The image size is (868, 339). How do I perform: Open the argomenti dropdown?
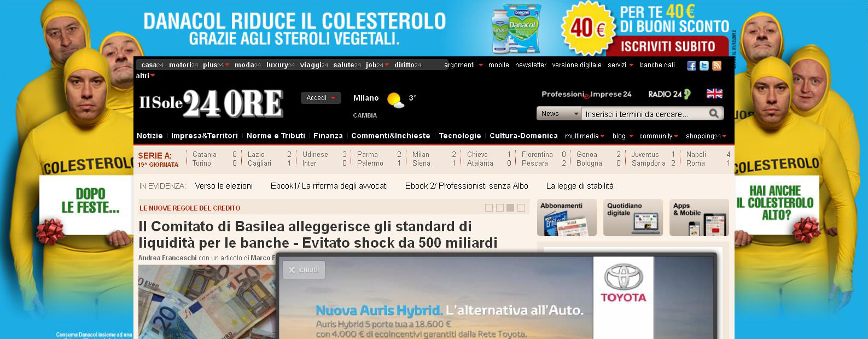463,65
